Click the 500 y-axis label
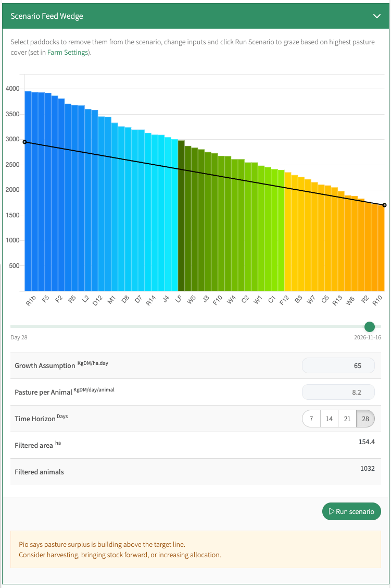Viewport: 391px width, 588px height. pyautogui.click(x=14, y=266)
